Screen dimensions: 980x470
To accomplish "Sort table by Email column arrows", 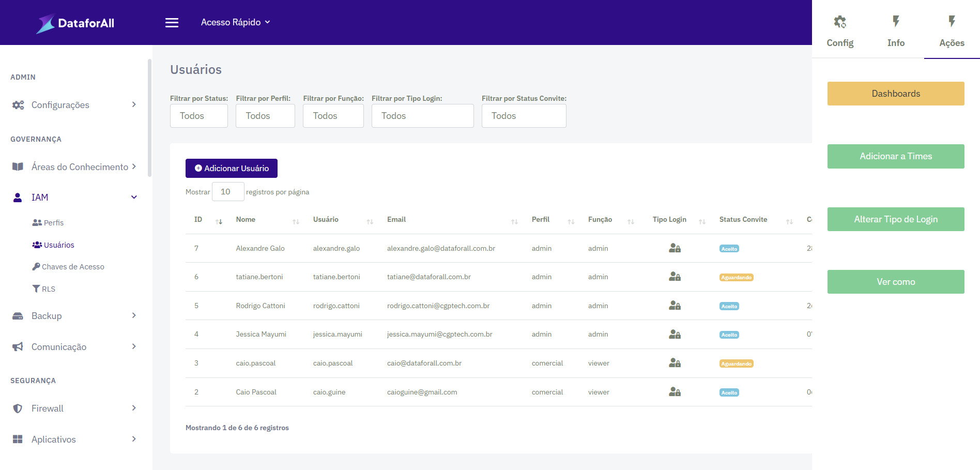I will [514, 221].
